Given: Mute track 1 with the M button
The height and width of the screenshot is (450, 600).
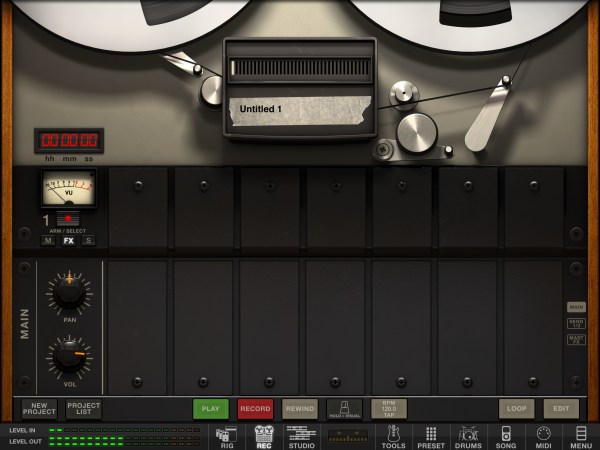Looking at the screenshot, I should 48,241.
